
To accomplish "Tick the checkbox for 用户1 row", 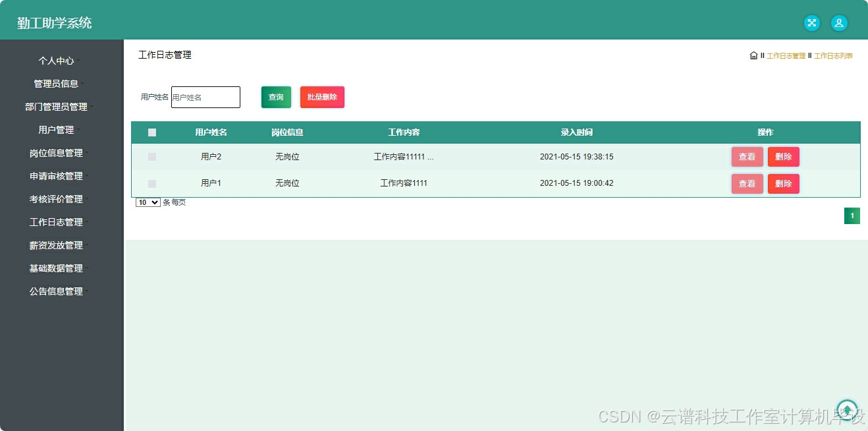I will 152,183.
